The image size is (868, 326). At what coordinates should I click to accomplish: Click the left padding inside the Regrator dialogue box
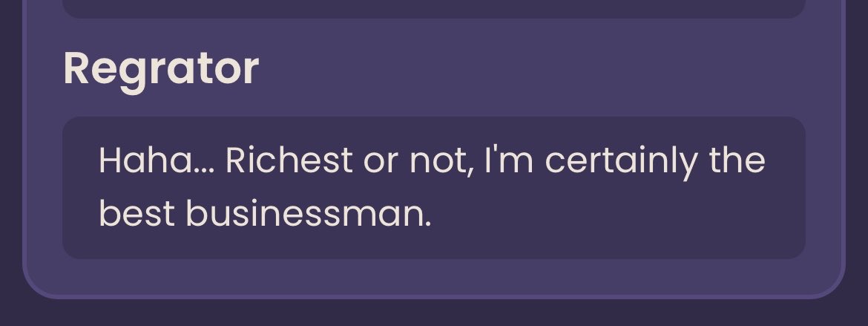[80, 187]
